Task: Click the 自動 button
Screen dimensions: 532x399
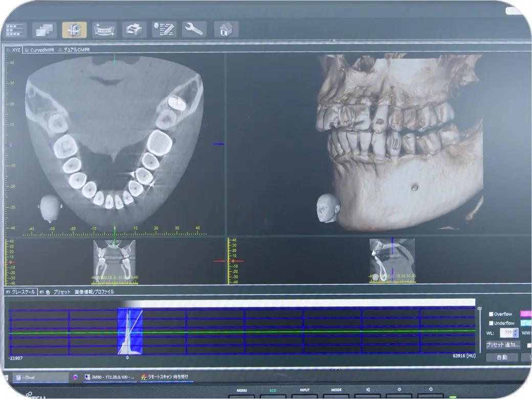Action: [x=502, y=357]
